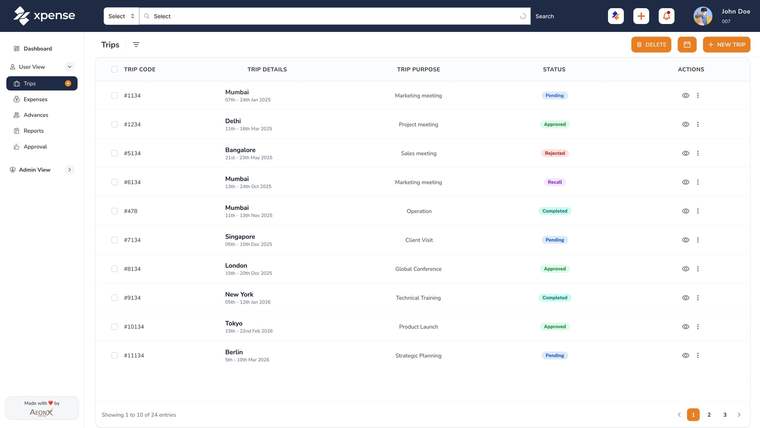The image size is (760, 428).
Task: Open more actions for trip #5134
Action: pos(698,153)
